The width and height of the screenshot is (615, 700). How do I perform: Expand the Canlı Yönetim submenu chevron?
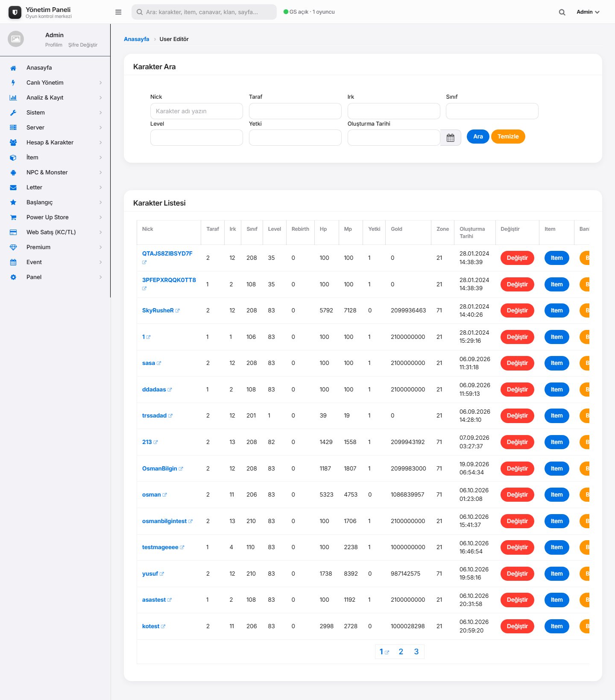101,83
